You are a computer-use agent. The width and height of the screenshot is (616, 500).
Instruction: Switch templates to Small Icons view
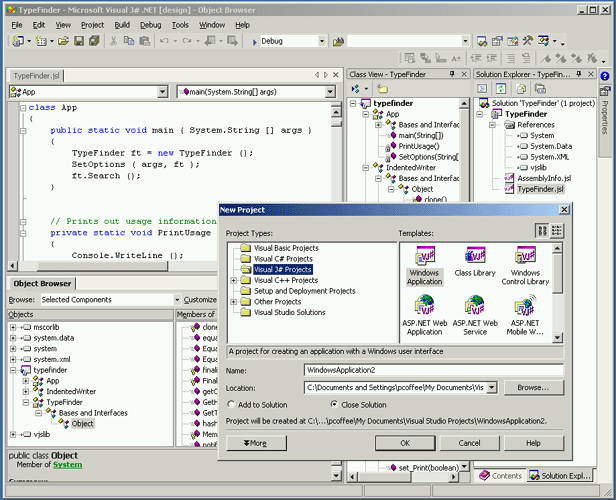pos(556,231)
